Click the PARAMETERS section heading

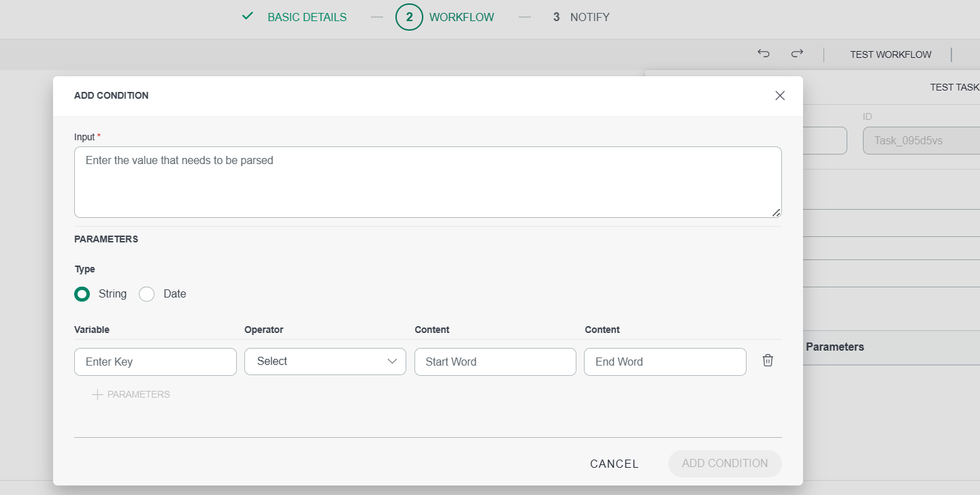pos(106,239)
